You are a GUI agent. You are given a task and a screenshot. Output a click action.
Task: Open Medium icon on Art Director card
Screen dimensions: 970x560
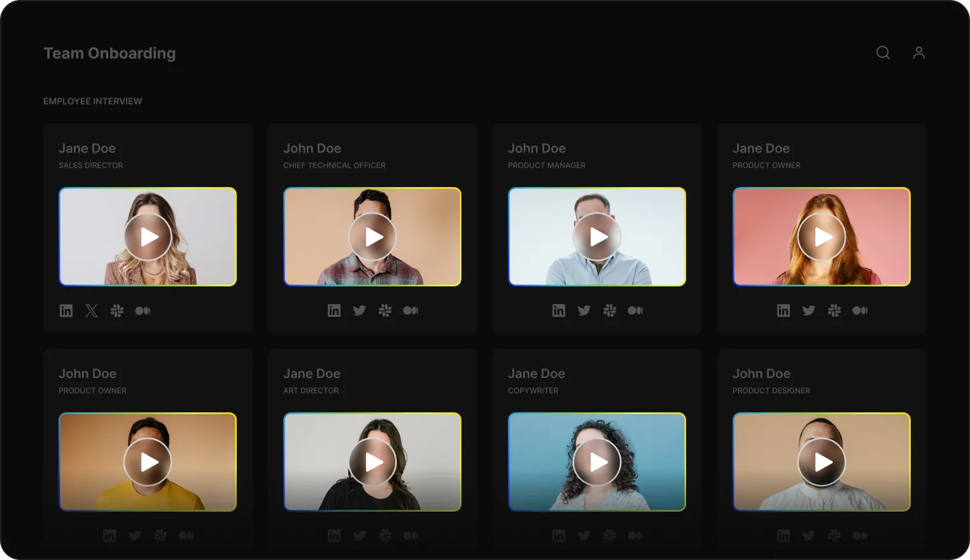tap(411, 536)
